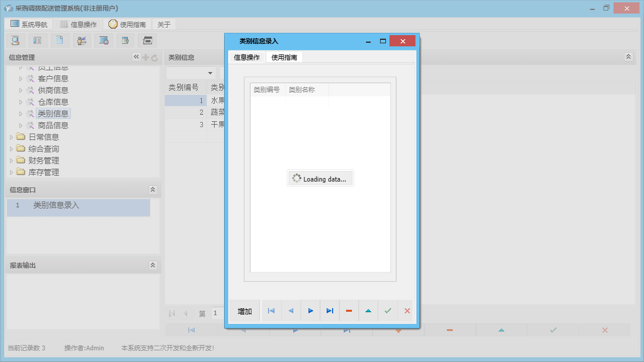The height and width of the screenshot is (362, 644).
Task: Select 仓库信息 in the tree
Action: (x=53, y=102)
